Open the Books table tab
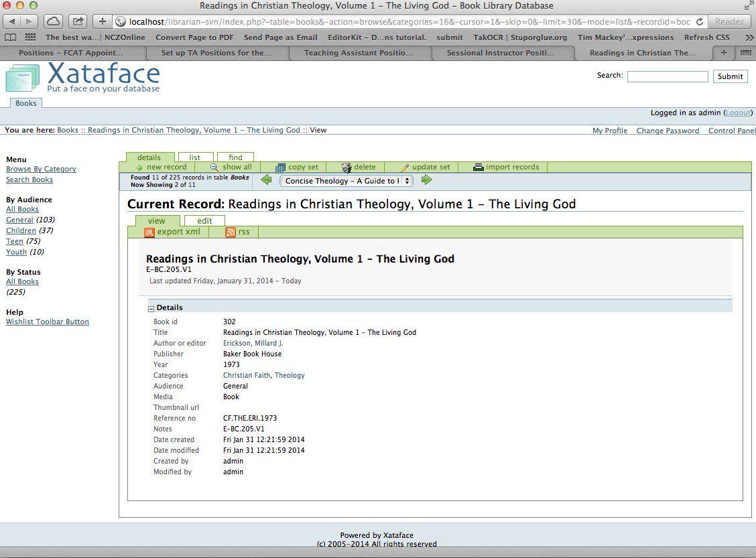Image resolution: width=756 pixels, height=558 pixels. point(26,103)
